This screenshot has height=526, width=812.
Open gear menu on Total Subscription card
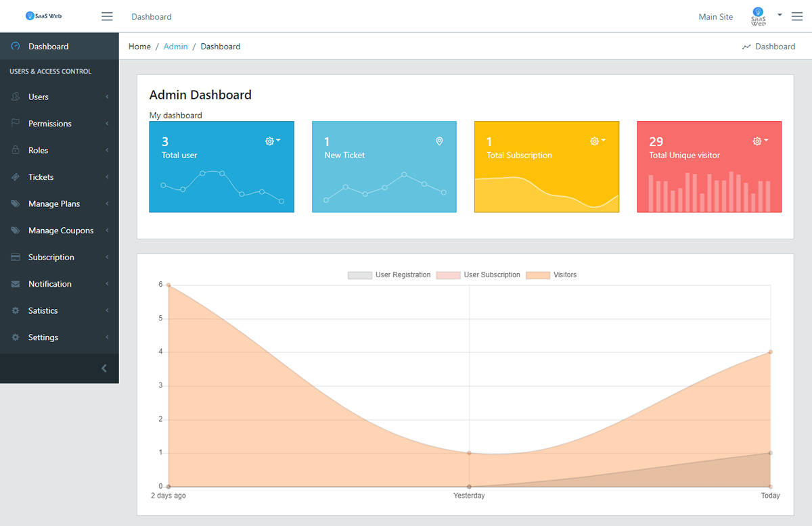tap(597, 141)
